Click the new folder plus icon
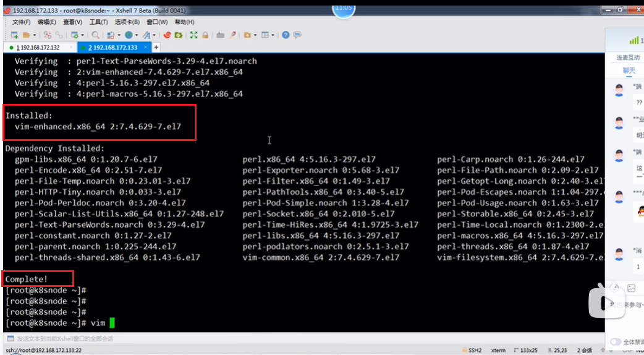Viewport: 644px width, 355px height. click(247, 35)
